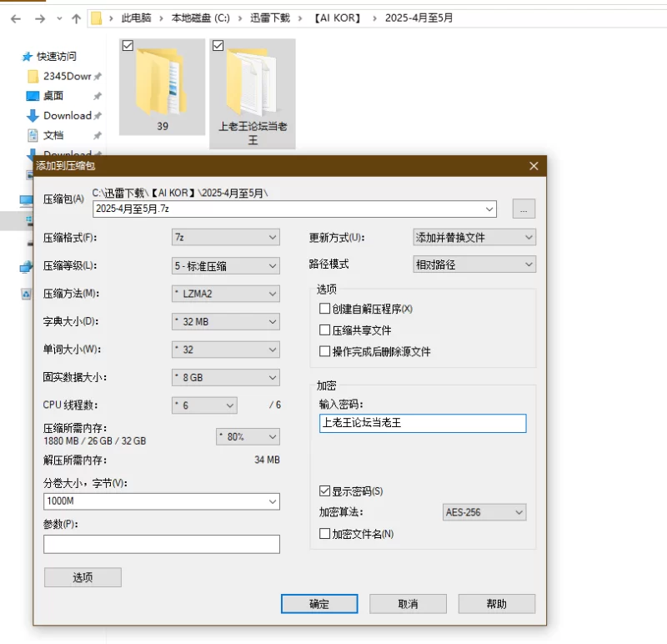The height and width of the screenshot is (644, 667).
Task: Click the 确定 button
Action: click(x=319, y=604)
